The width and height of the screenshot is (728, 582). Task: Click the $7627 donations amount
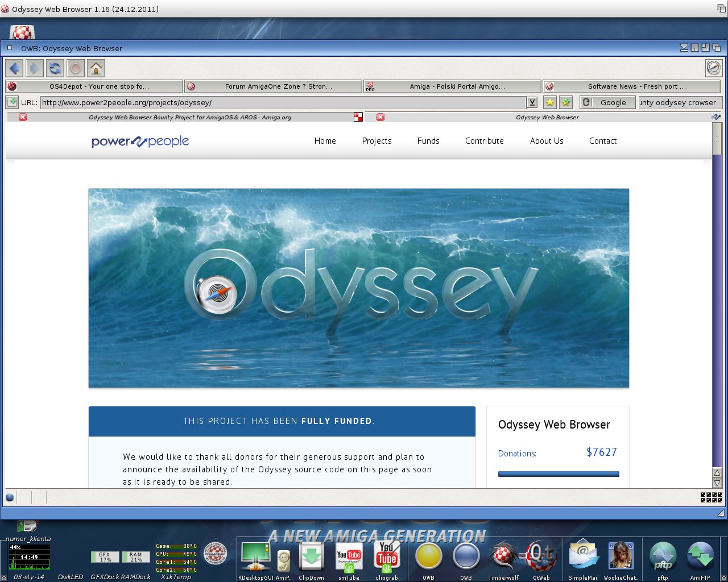[x=602, y=452]
